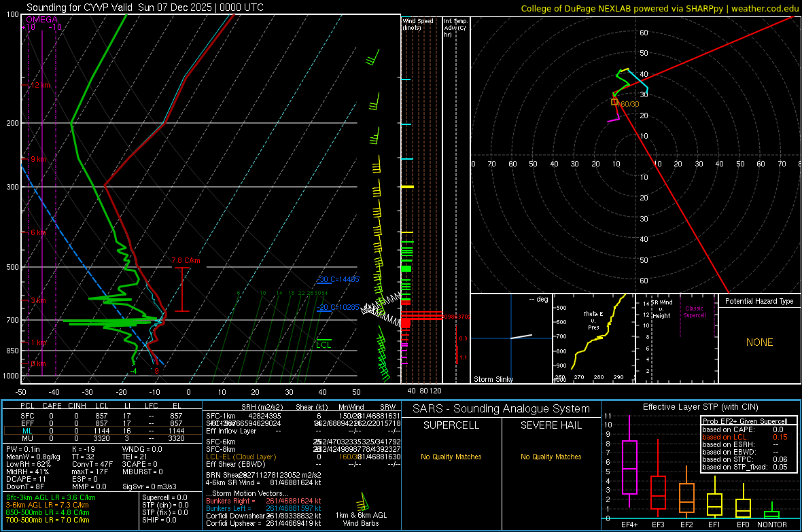Click the CINH column header
The height and width of the screenshot is (532, 802).
coord(77,406)
